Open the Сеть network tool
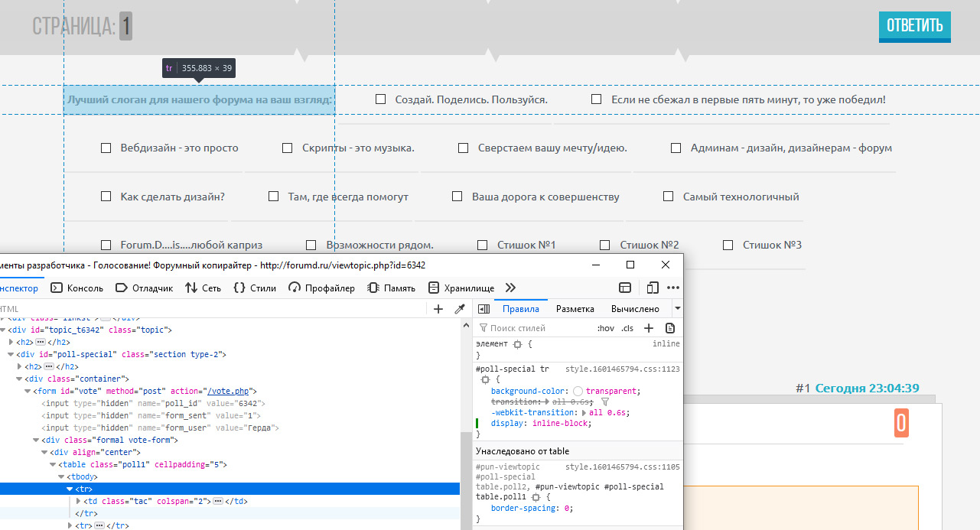 point(203,288)
